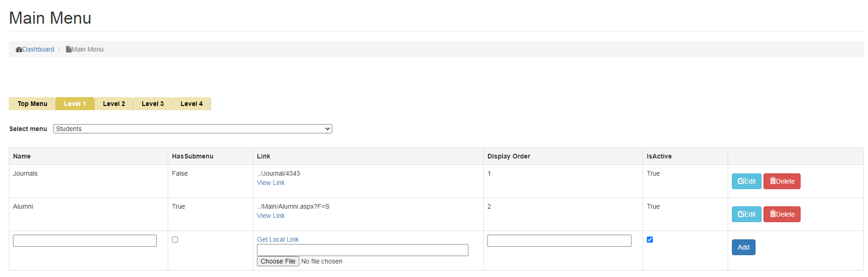Open View Link for Alumni row
Viewport: 868px width, 277px height.
[271, 216]
